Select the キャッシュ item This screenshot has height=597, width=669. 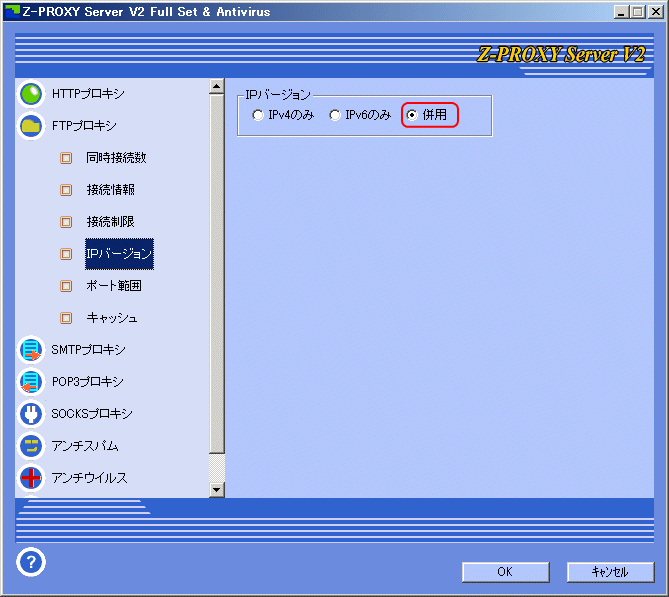112,318
